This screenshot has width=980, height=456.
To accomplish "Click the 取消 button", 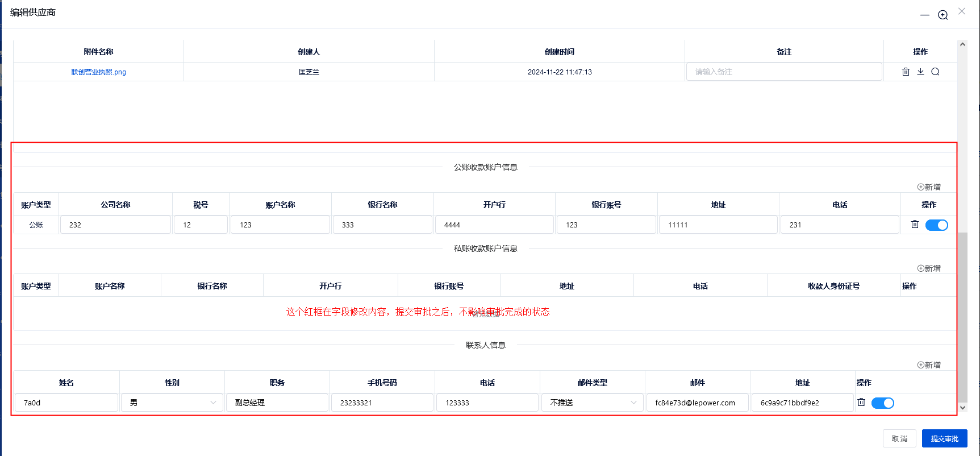I will [899, 438].
